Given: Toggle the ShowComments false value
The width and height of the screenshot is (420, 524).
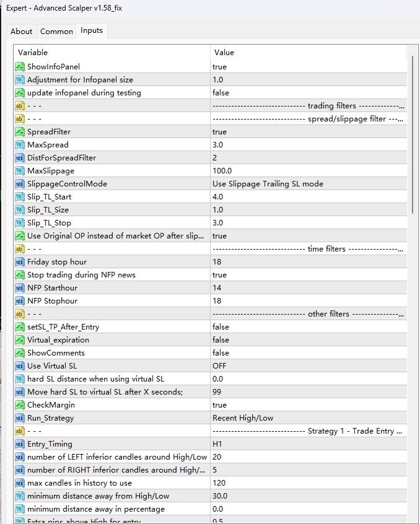Looking at the screenshot, I should [x=221, y=352].
